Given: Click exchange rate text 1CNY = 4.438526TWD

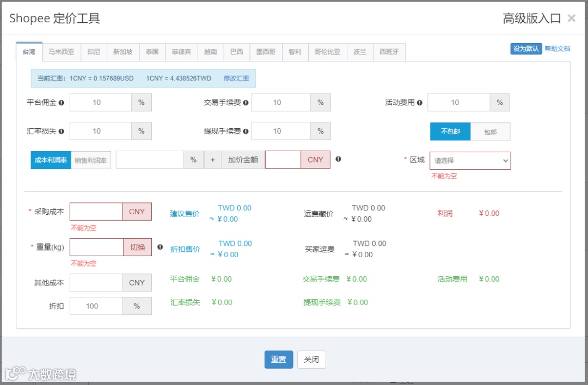Looking at the screenshot, I should coord(179,78).
